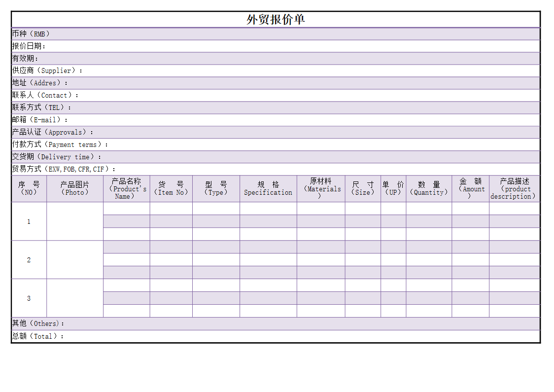Select the 尺寸（Size） column header
Viewport: 554px width, 392px height.
tap(363, 189)
